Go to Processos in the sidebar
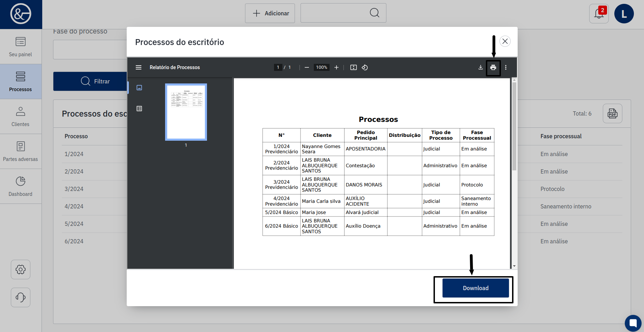The height and width of the screenshot is (332, 644). pos(21,82)
